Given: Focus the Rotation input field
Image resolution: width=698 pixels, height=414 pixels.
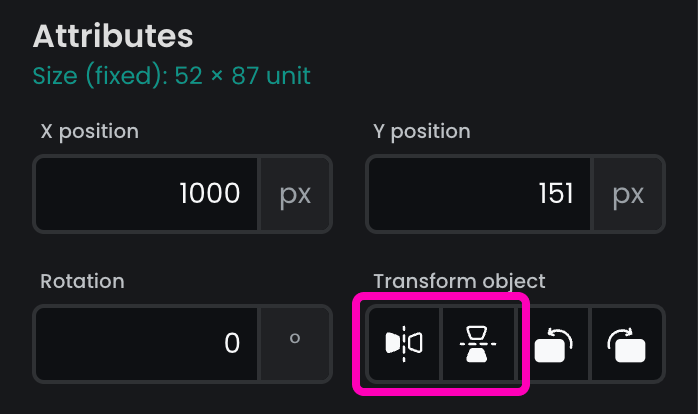Looking at the screenshot, I should coord(147,344).
